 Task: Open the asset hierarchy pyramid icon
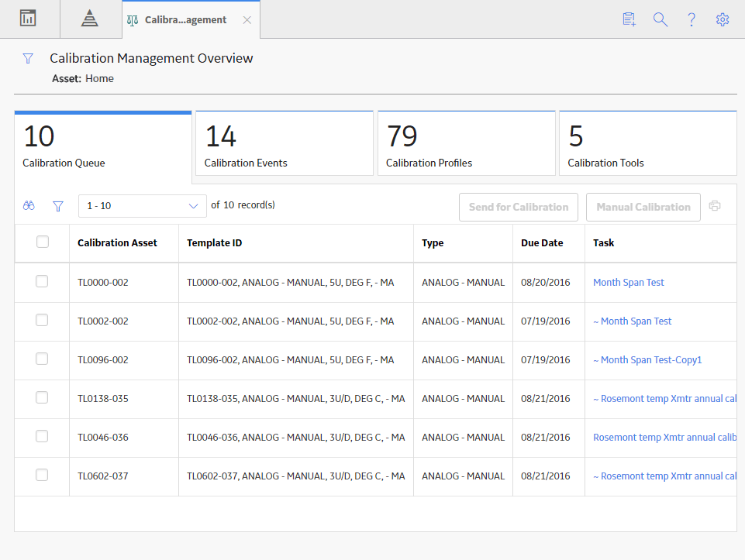(x=89, y=18)
